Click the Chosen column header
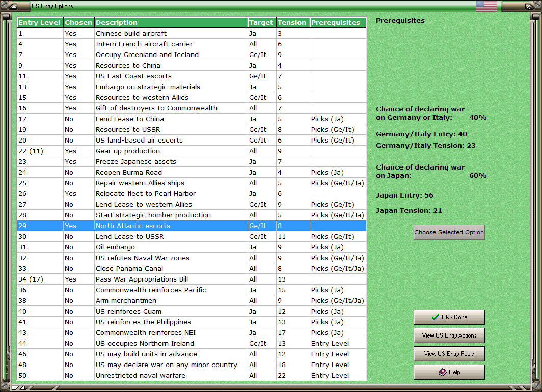The image size is (542, 392). tap(79, 22)
